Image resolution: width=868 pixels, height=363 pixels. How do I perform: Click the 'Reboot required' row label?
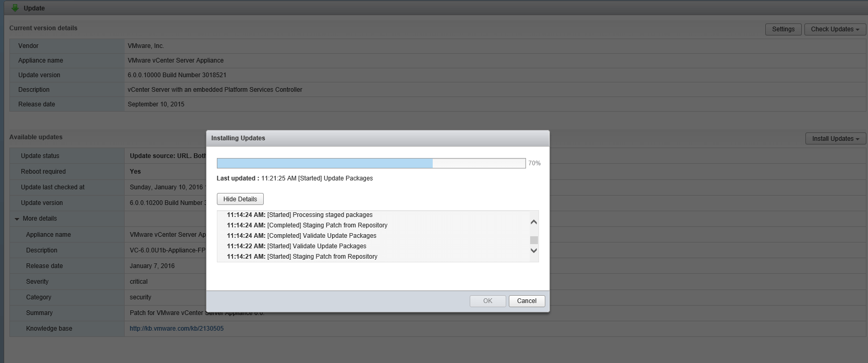[x=43, y=172]
